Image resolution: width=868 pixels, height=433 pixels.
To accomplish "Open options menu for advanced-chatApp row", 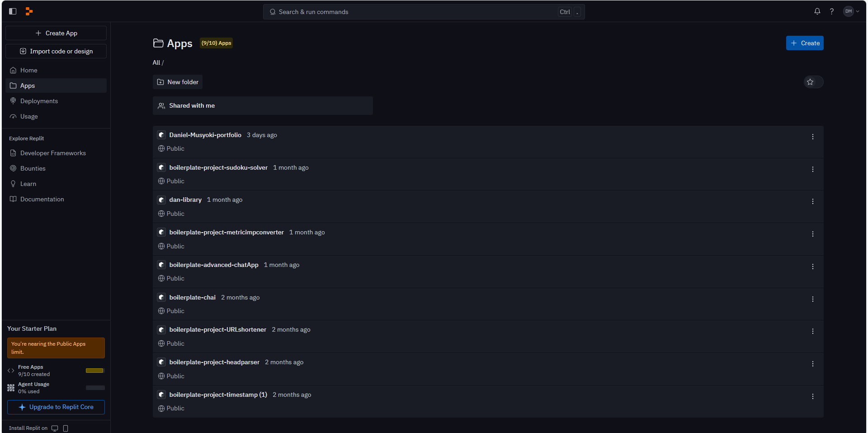I will pos(813,266).
